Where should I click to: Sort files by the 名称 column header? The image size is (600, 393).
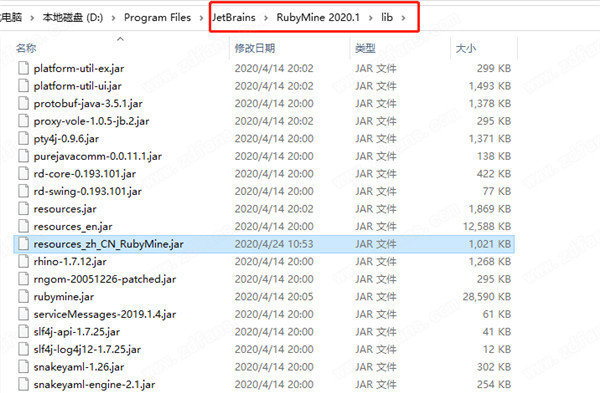point(26,48)
